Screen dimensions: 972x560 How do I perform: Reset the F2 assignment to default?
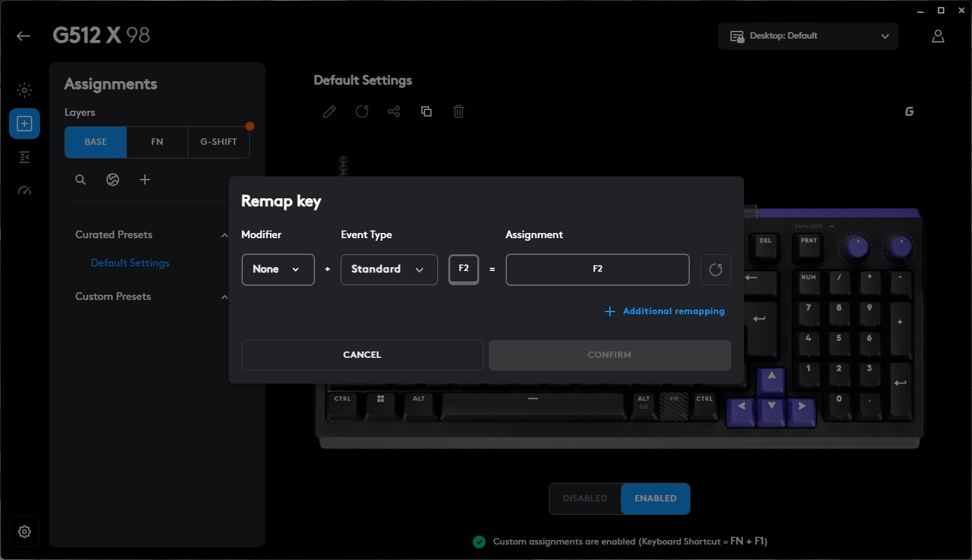[x=716, y=270]
